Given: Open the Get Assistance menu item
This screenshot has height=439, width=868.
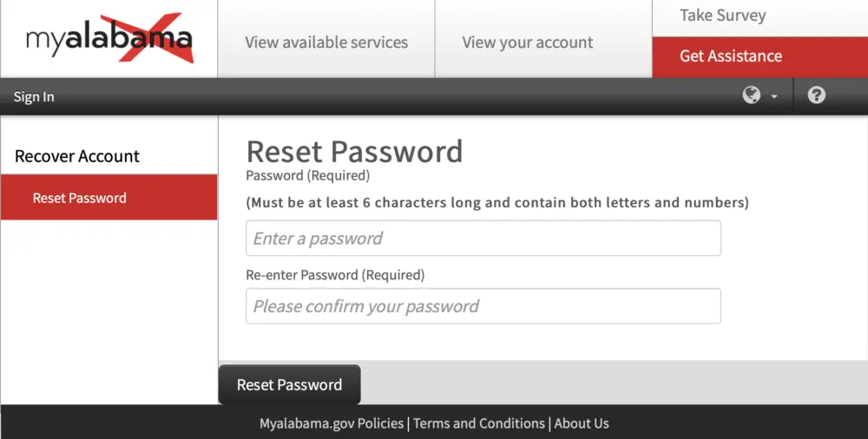Looking at the screenshot, I should pyautogui.click(x=731, y=56).
